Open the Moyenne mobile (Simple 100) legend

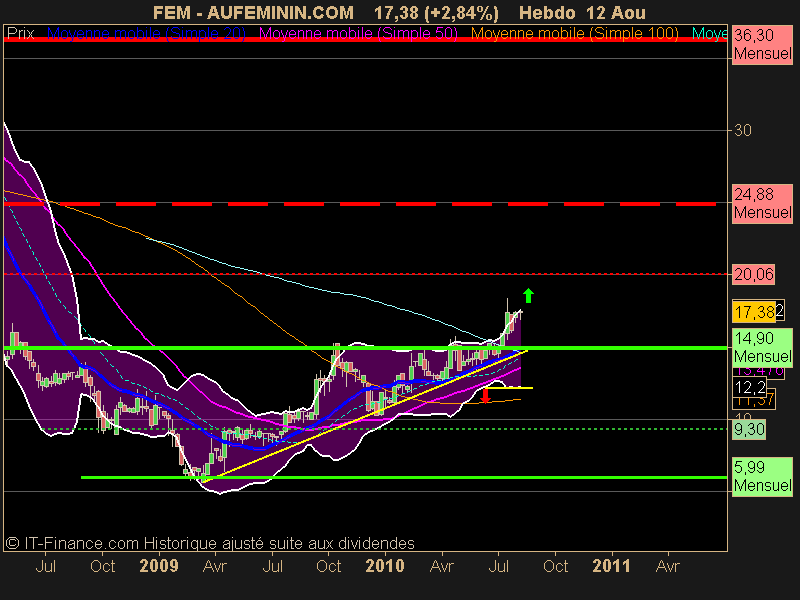click(574, 34)
